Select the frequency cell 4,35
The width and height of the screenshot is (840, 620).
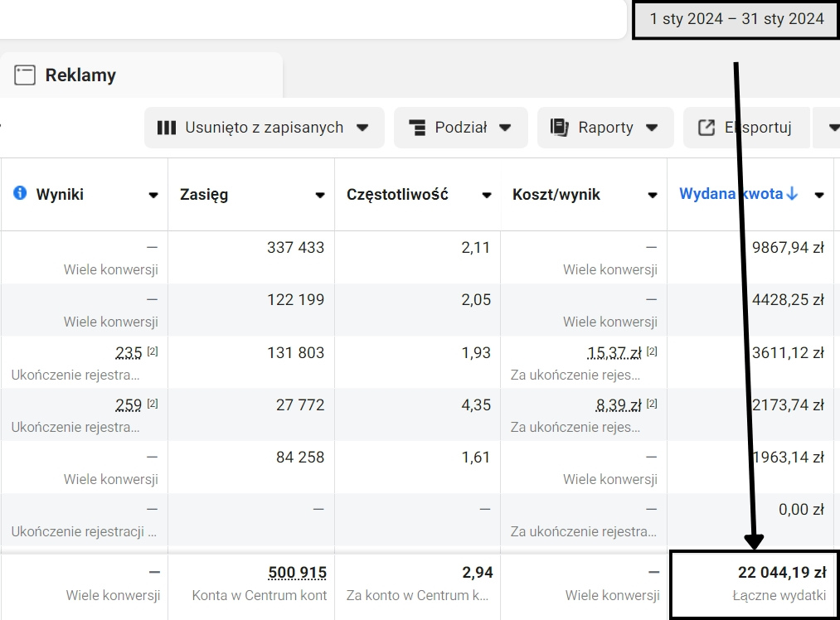point(476,405)
